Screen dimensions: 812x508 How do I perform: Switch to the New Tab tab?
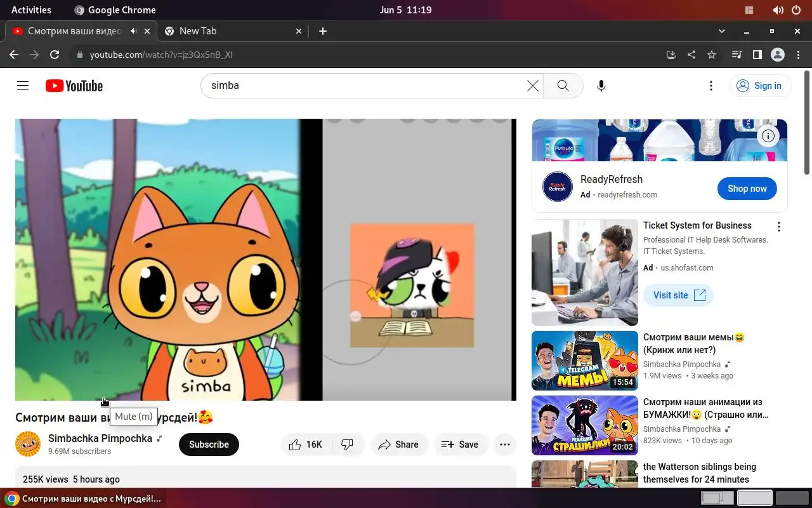point(233,30)
